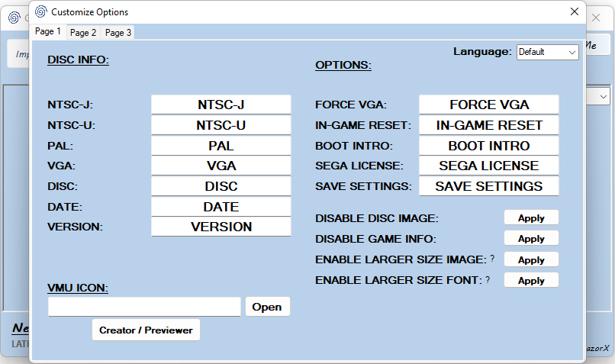Click the SEGA LICENSE input field

pos(488,166)
